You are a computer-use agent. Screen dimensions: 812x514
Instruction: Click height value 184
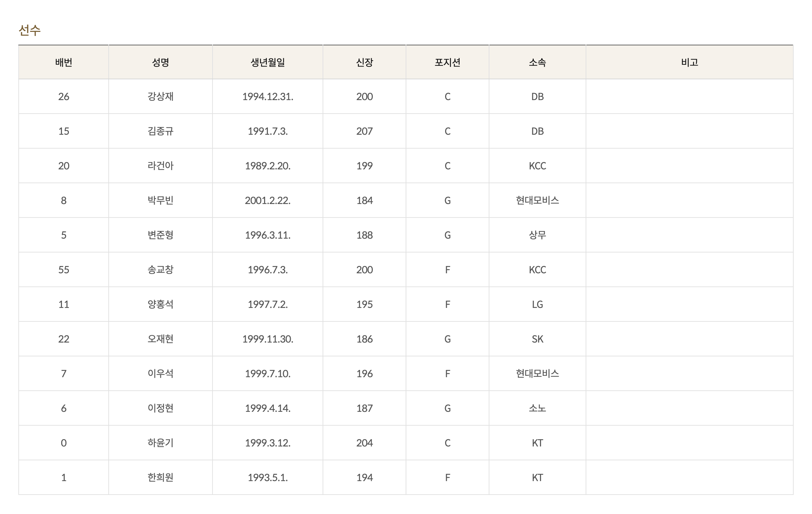point(364,201)
